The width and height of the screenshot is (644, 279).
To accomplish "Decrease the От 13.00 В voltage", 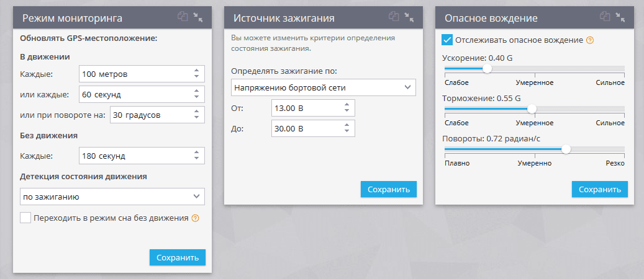I will click(347, 111).
